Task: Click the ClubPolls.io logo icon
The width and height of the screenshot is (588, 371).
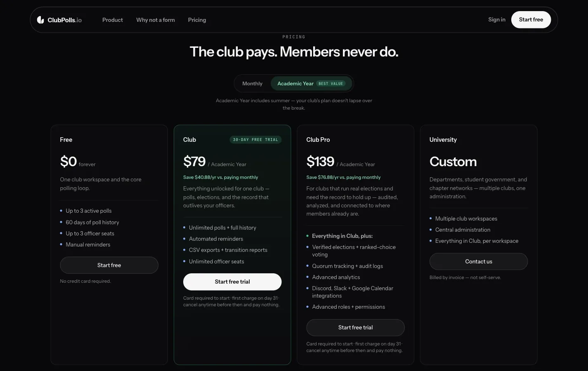Action: tap(40, 20)
